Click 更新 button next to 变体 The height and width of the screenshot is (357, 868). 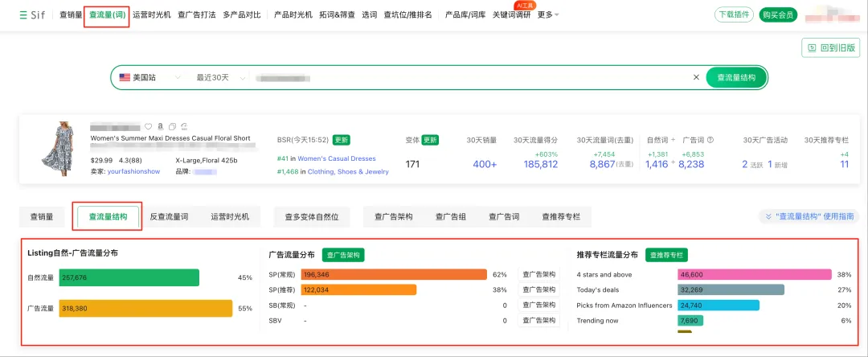(x=430, y=140)
